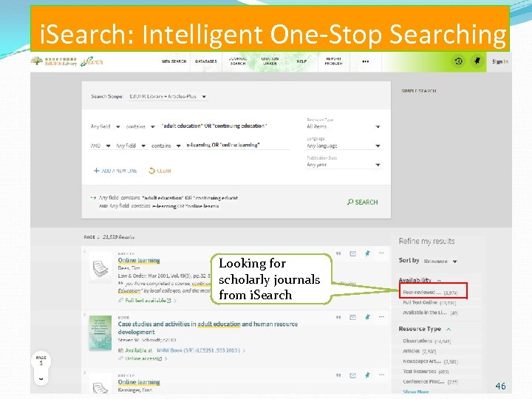Image resolution: width=532 pixels, height=399 pixels.
Task: Click the EdUHK Library logo
Action: click(x=54, y=61)
